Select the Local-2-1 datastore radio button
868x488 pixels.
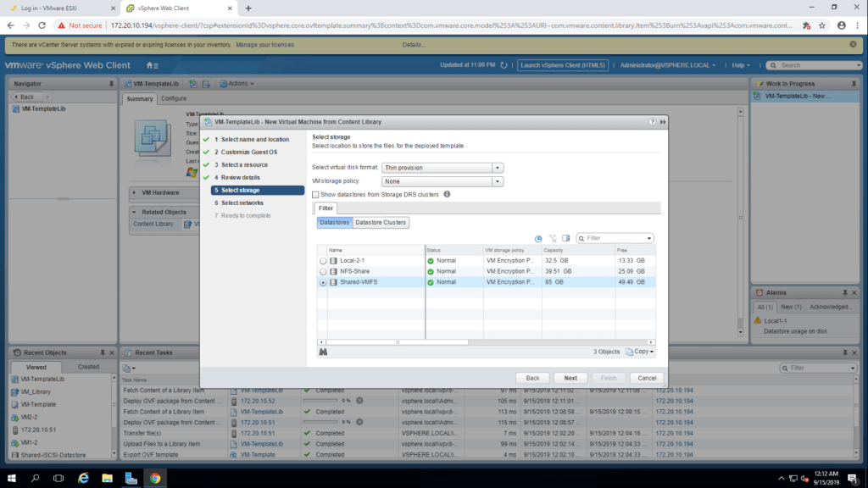[323, 261]
